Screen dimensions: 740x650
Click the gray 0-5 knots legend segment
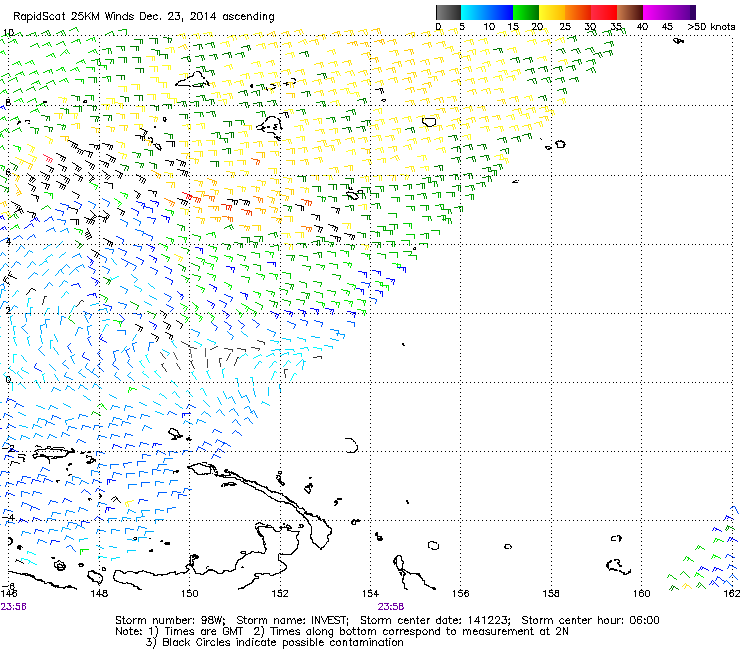click(x=448, y=12)
